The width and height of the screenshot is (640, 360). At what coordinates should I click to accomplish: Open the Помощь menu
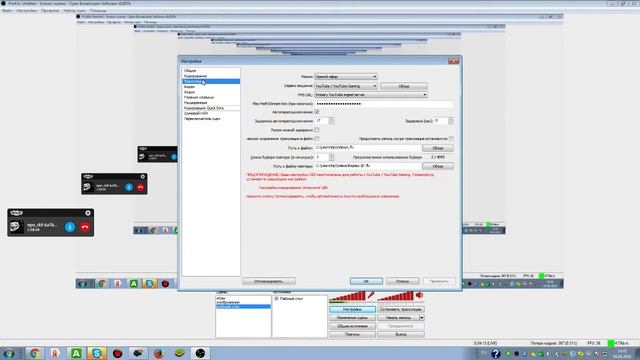coord(98,11)
